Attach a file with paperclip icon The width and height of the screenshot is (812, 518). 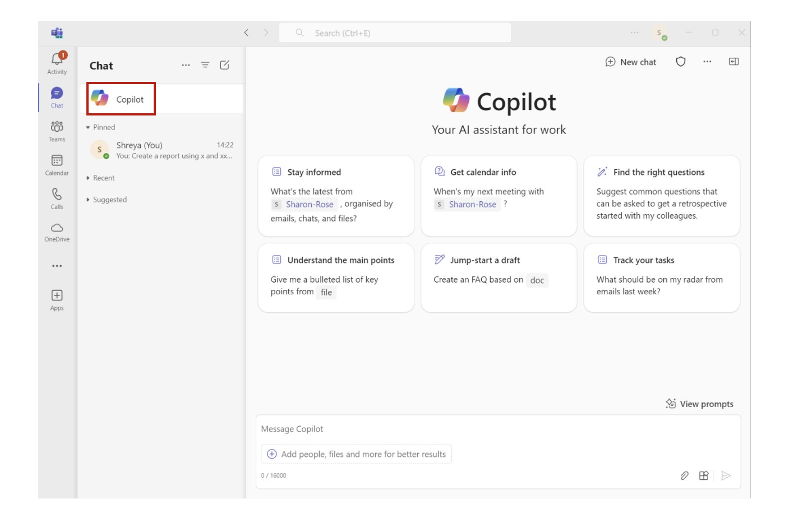tap(684, 475)
